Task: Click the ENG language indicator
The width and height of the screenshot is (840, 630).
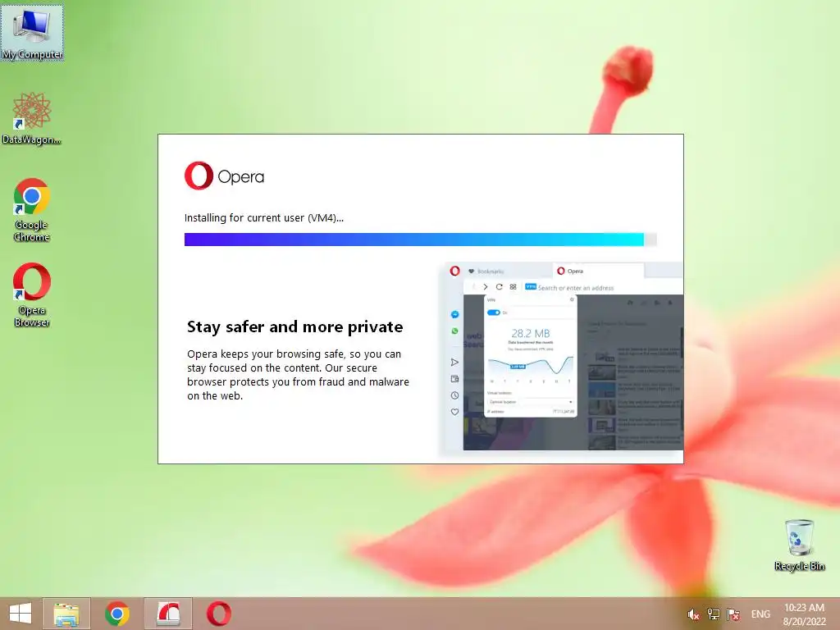Action: coord(760,614)
